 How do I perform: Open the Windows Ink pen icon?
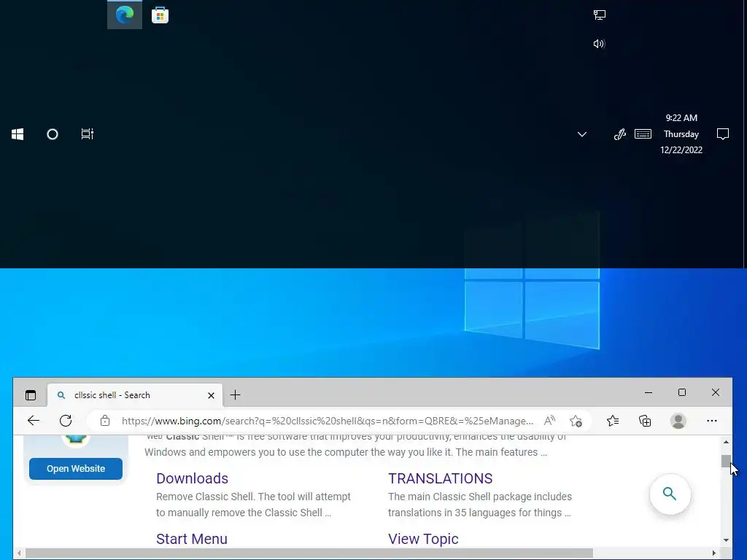[x=620, y=134]
